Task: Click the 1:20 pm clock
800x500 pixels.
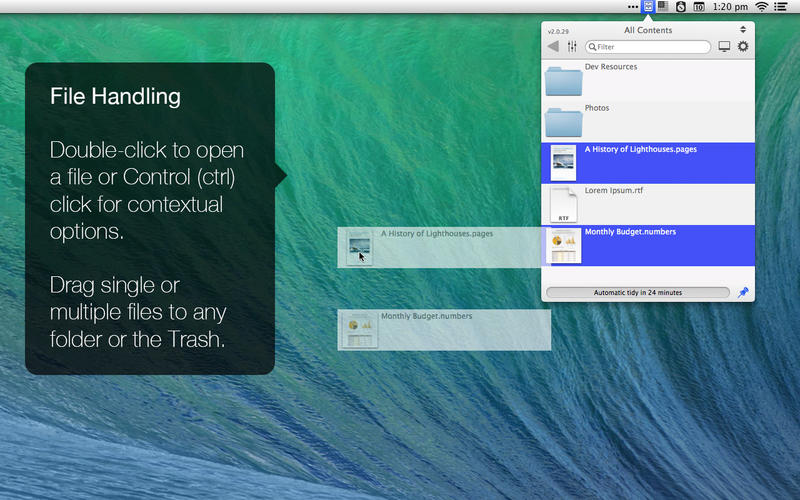Action: pos(730,7)
